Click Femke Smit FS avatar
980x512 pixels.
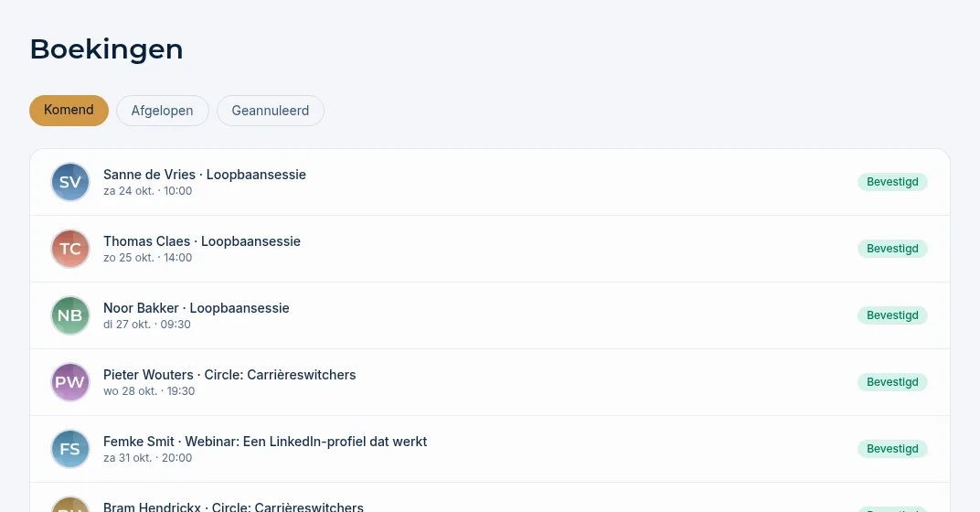pyautogui.click(x=70, y=449)
